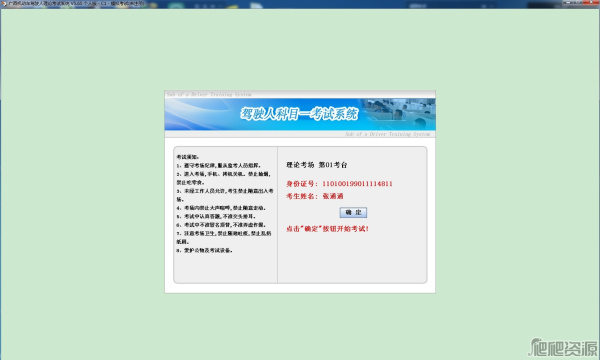Viewport: 600px width, 360px height.
Task: Click the 身份证号 label
Action: 302,184
